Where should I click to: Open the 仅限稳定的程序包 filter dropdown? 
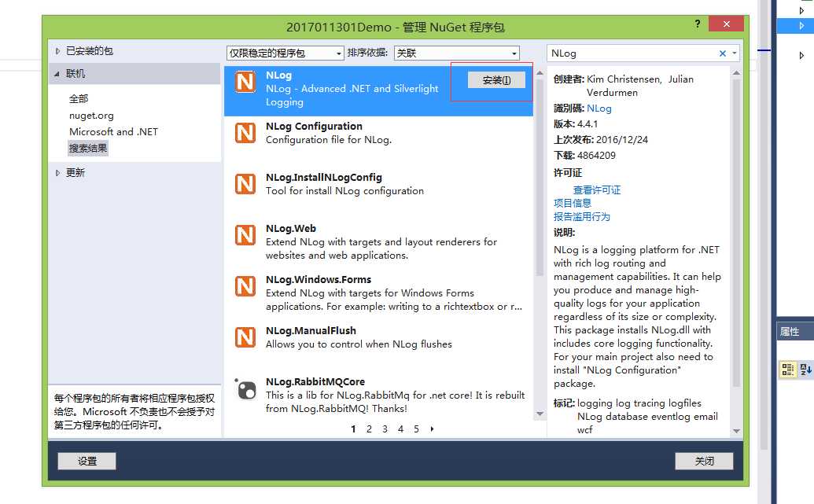(285, 53)
